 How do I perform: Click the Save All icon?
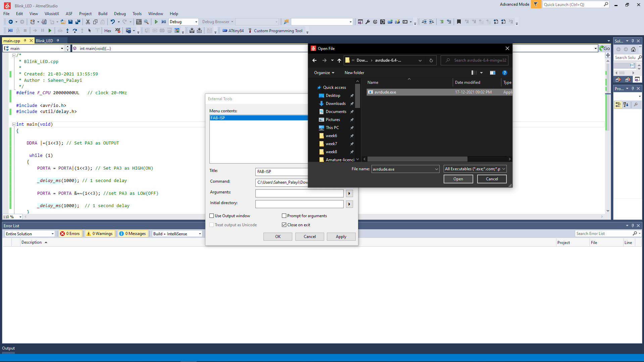(78, 22)
